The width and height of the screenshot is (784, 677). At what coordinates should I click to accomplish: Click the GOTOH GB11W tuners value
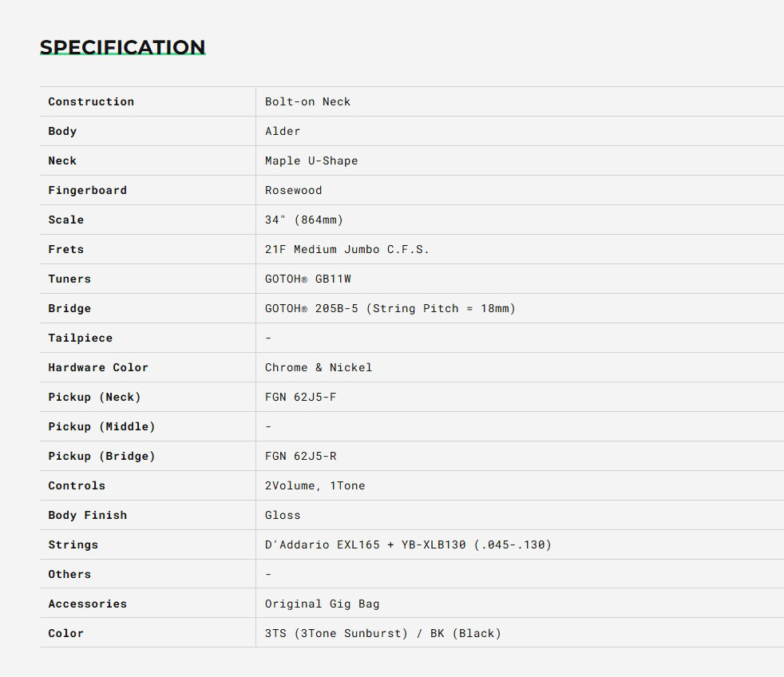point(307,279)
